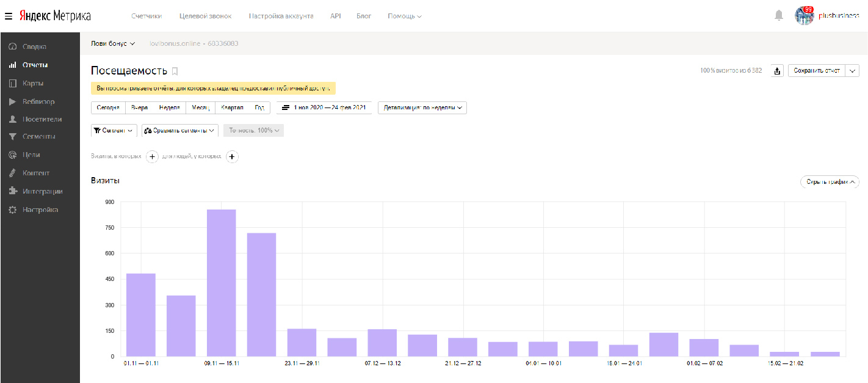Add a visit condition with the first plus

tap(153, 157)
